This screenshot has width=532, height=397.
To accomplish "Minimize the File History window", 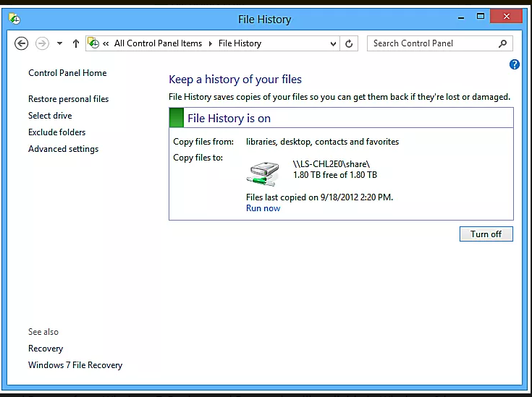I will click(x=461, y=17).
